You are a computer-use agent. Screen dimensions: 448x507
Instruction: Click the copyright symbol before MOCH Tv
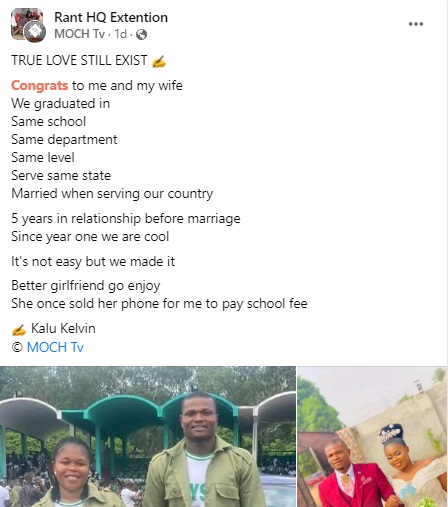click(17, 348)
